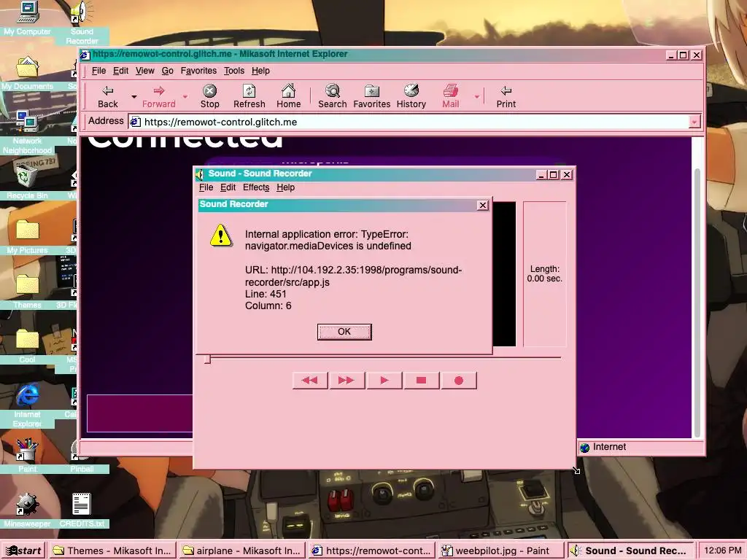
Task: Open Network Neighborhood desktop icon
Action: point(27,133)
